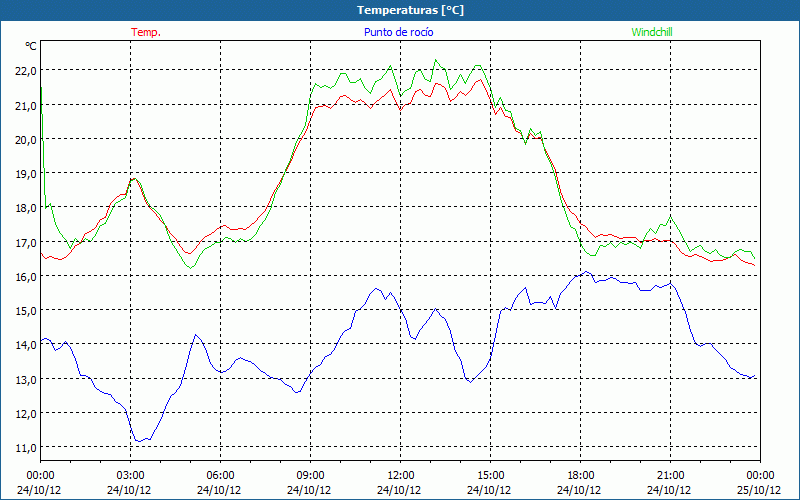Click the '19,0' y-axis value
800x500 pixels.
pyautogui.click(x=26, y=173)
